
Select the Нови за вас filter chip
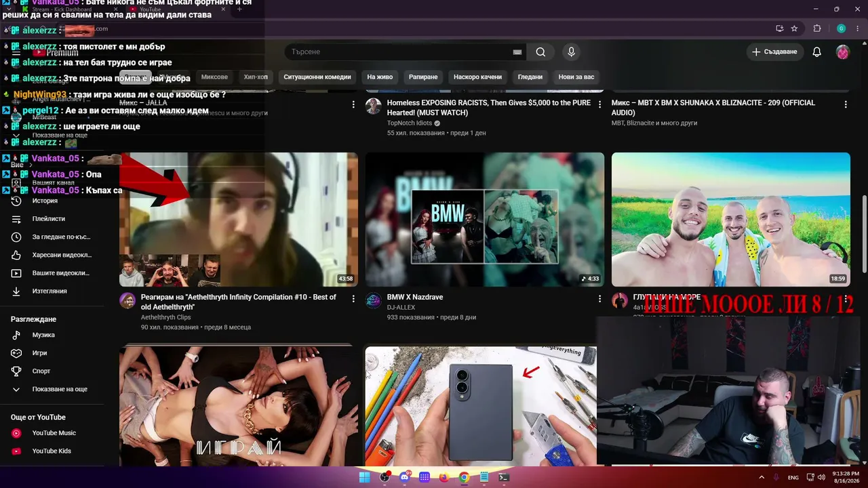[576, 77]
